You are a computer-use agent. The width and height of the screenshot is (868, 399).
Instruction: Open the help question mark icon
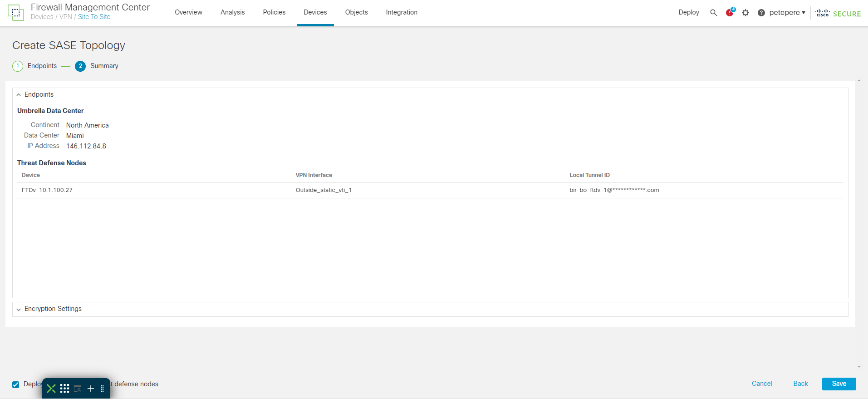tap(761, 13)
